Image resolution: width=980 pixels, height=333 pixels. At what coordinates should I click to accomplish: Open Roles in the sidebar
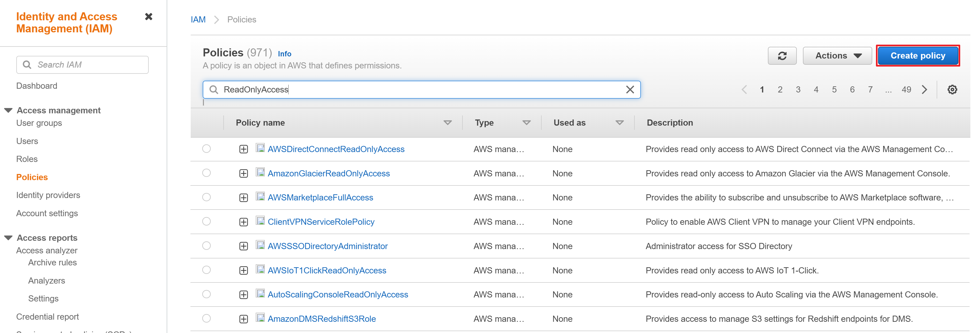tap(27, 159)
